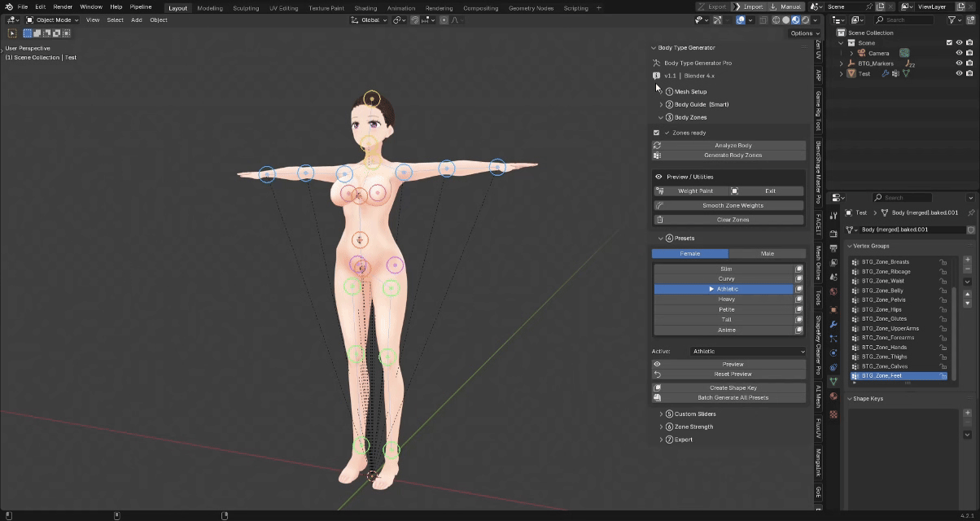
Task: Open the Active preset dropdown
Action: 748,352
